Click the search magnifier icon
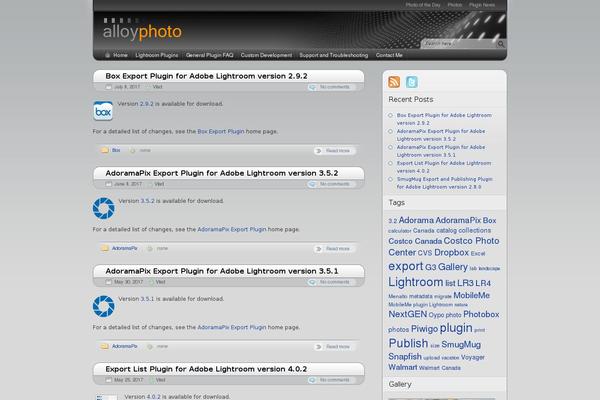 [501, 44]
